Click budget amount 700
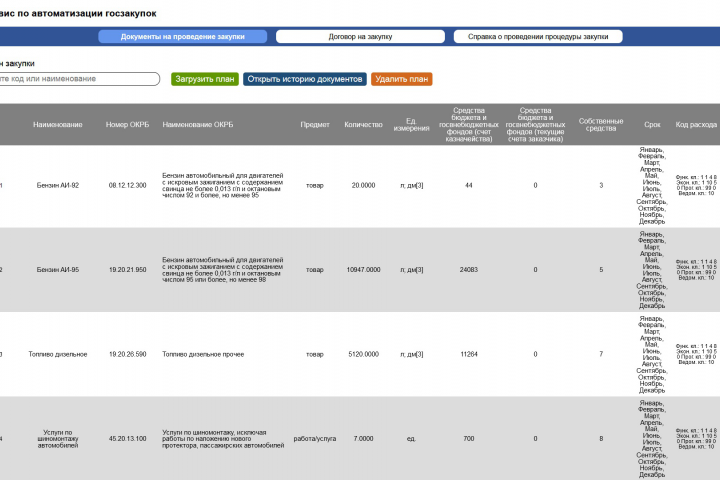Image resolution: width=720 pixels, height=480 pixels. tap(469, 439)
